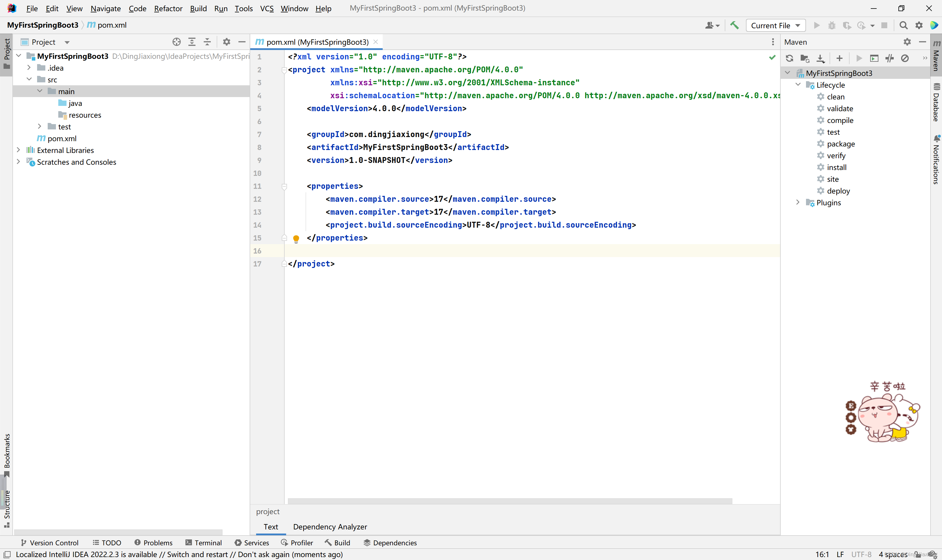Open the Current File run configuration dropdown
Screen dimensions: 942x560
click(x=775, y=25)
